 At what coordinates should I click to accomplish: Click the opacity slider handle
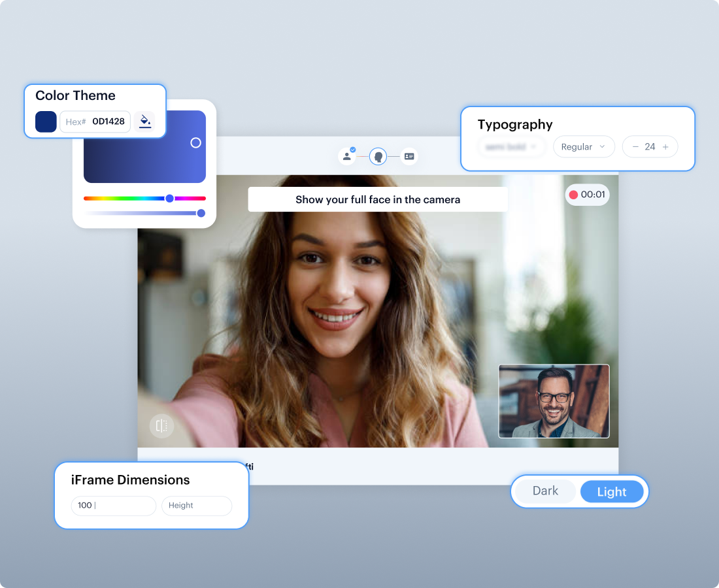click(201, 213)
